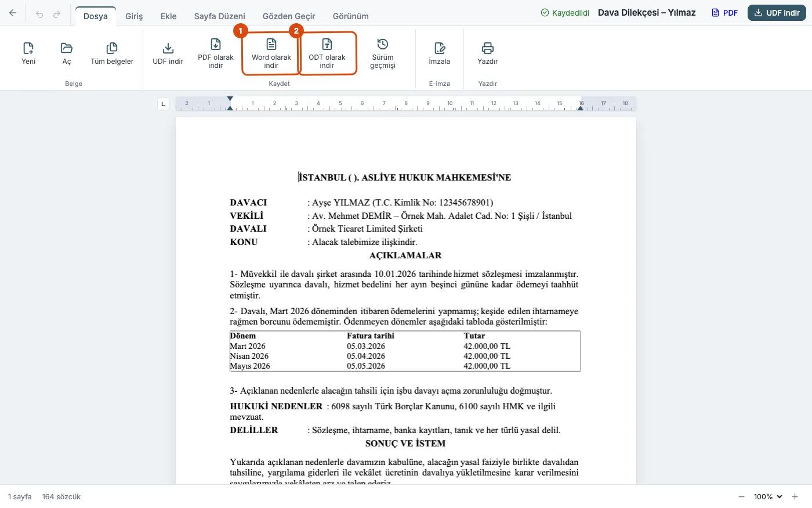Click the back arrow icon
This screenshot has width=812, height=508.
pos(13,13)
